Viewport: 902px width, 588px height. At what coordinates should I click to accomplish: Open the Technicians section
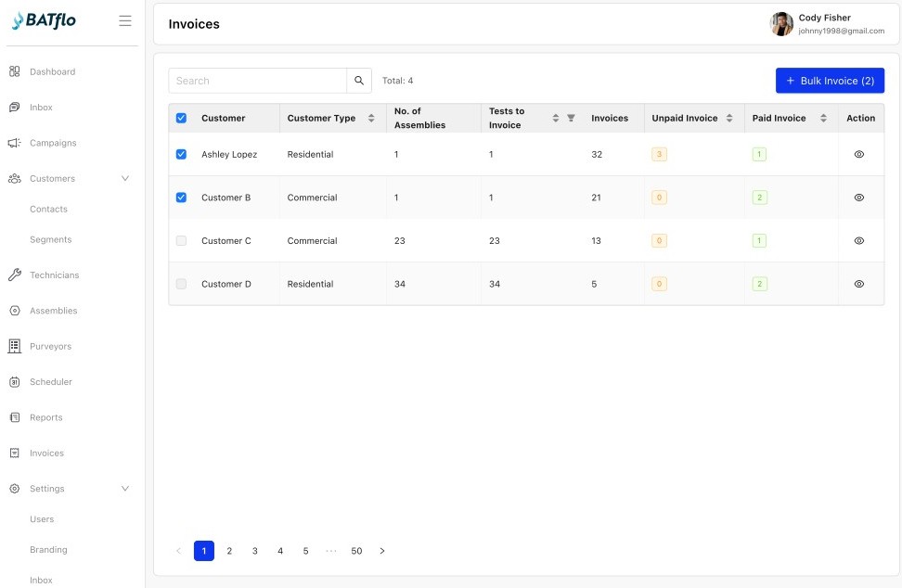55,275
